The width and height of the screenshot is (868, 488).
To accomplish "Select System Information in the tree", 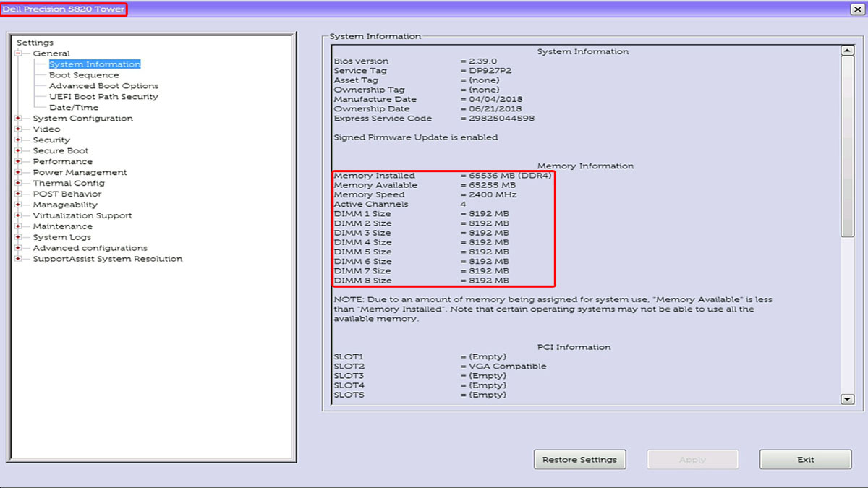I will coord(95,64).
